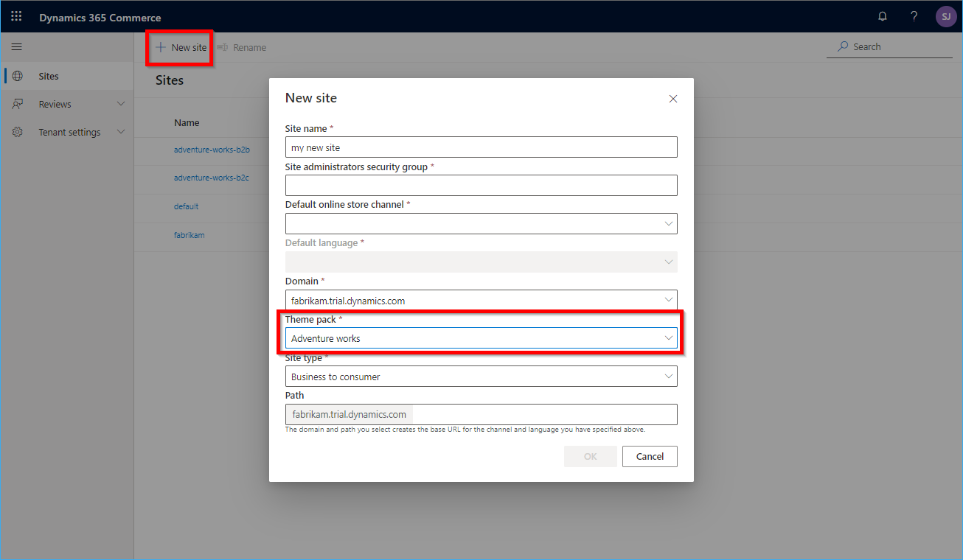Open the help question mark menu
Image resolution: width=963 pixels, height=560 pixels.
click(914, 15)
